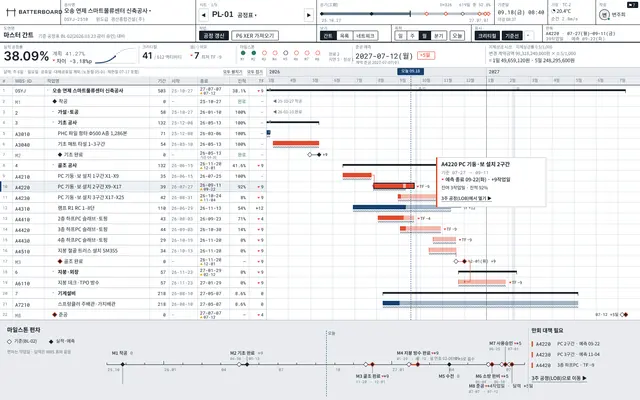Screen dimensions: 640x400
Task: Collapse the 오송 연제 스마트물류센터 신축공사 root row
Action: (48, 91)
